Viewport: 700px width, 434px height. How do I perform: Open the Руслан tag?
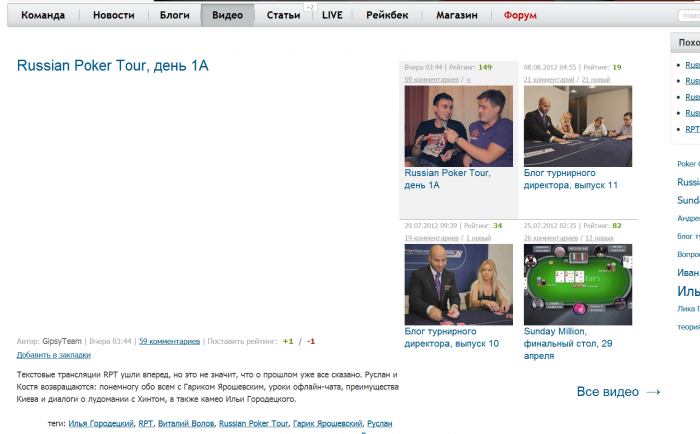[x=379, y=423]
